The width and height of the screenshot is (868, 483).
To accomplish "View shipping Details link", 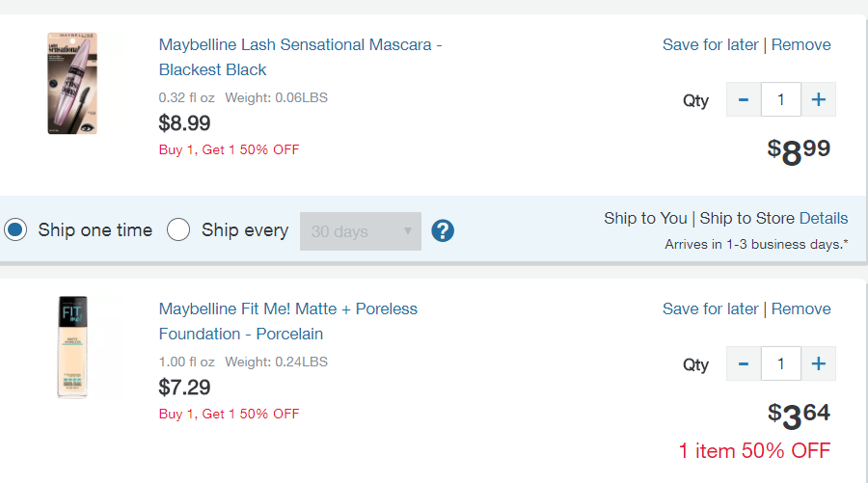I will pos(824,218).
